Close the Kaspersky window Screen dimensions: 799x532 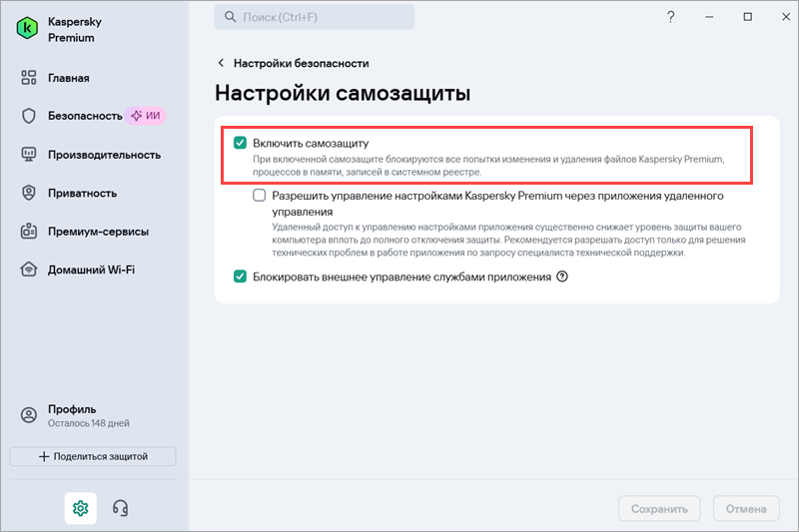click(786, 17)
